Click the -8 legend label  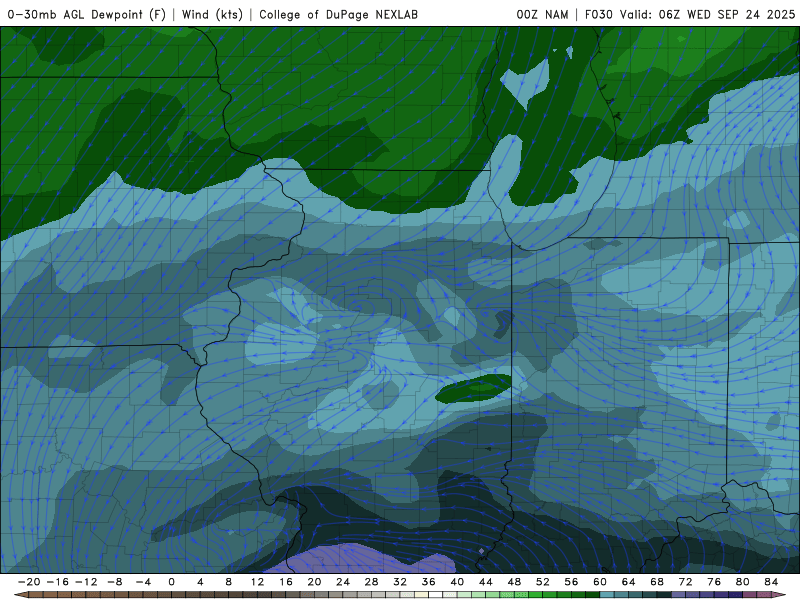(x=114, y=582)
